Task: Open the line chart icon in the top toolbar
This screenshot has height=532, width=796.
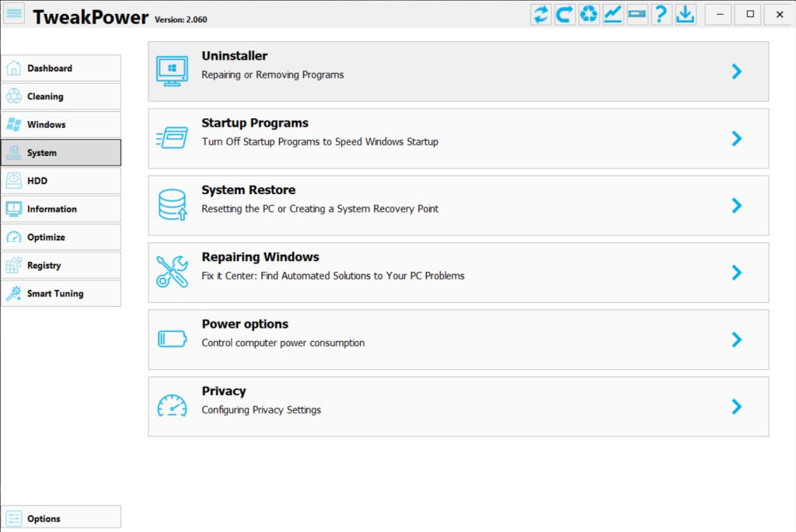Action: (613, 14)
